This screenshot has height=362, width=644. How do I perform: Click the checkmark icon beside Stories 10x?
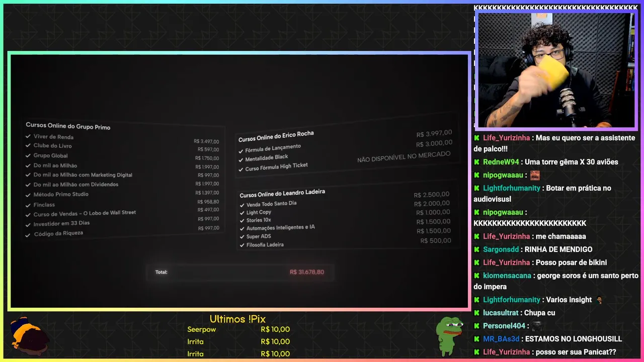(242, 221)
